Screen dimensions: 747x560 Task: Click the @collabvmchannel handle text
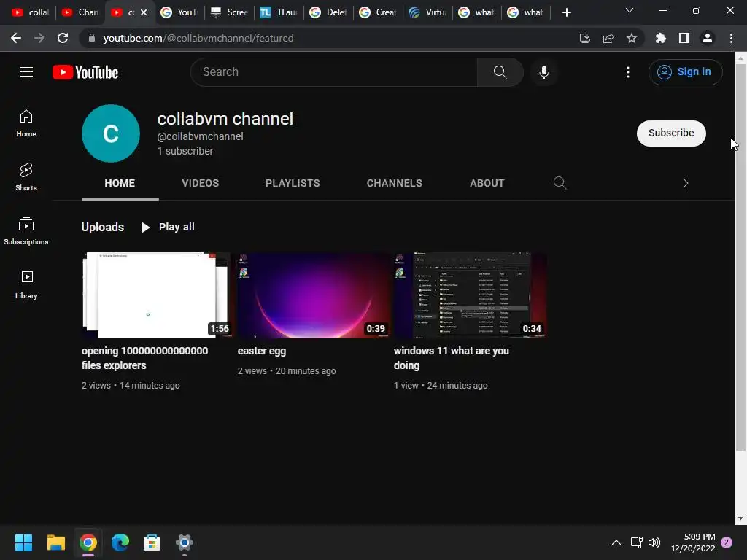pos(200,136)
